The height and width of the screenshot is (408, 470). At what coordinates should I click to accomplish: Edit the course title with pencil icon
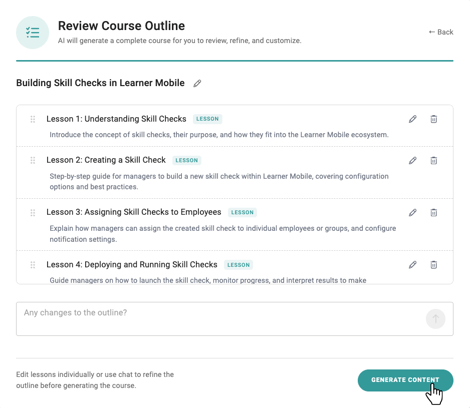click(x=197, y=83)
